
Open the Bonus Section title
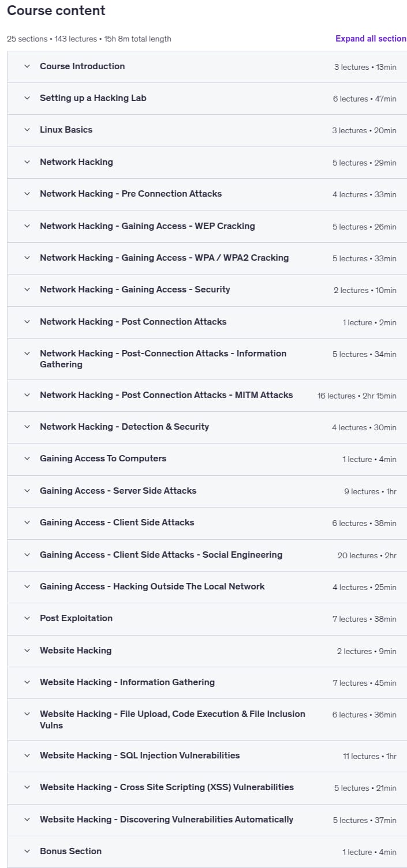pos(70,851)
